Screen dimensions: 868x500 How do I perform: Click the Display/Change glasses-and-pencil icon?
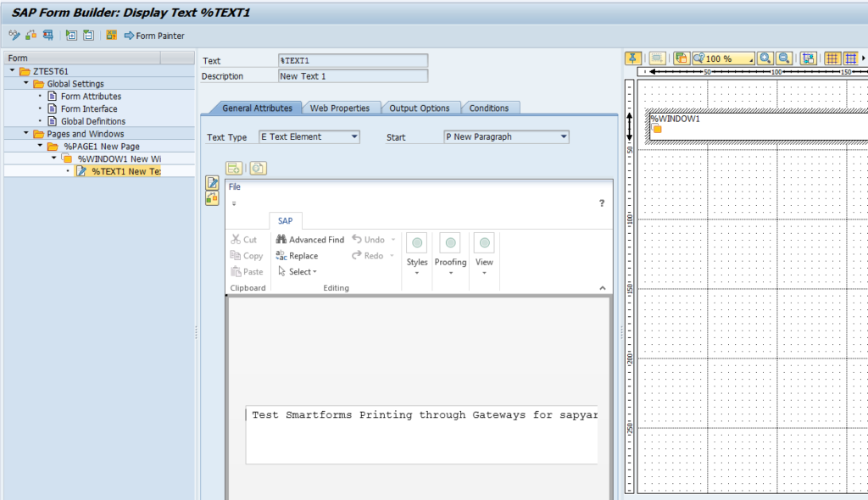coord(14,36)
